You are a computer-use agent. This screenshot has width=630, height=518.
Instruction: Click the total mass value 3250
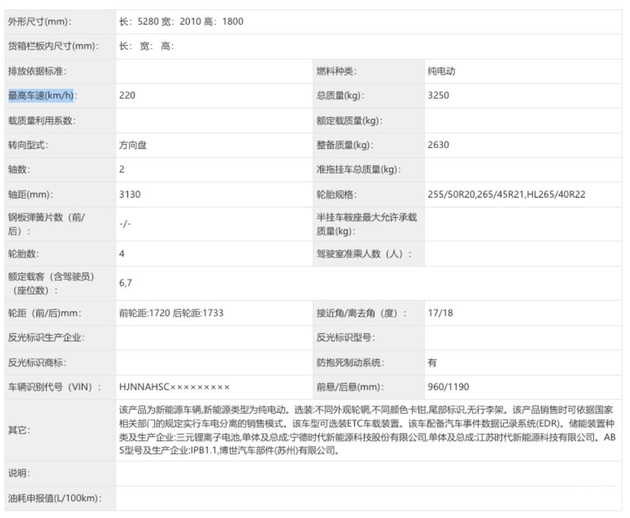pos(438,96)
